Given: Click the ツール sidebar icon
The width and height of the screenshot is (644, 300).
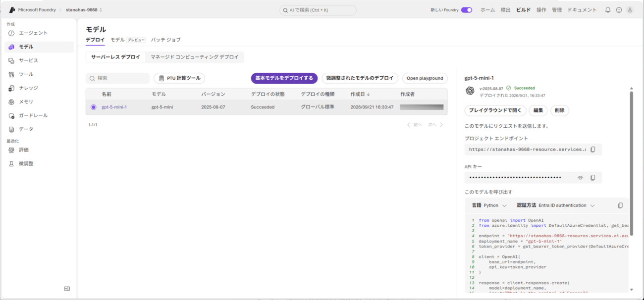Looking at the screenshot, I should [11, 74].
